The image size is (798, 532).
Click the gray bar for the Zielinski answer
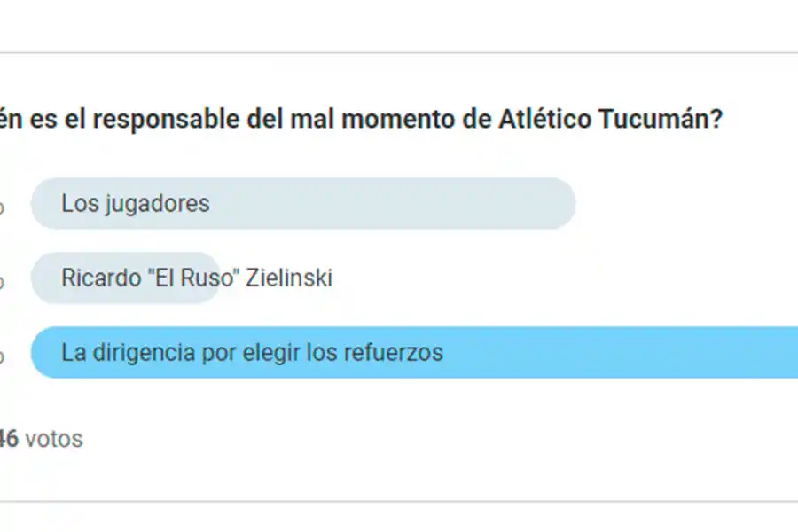coord(124,278)
